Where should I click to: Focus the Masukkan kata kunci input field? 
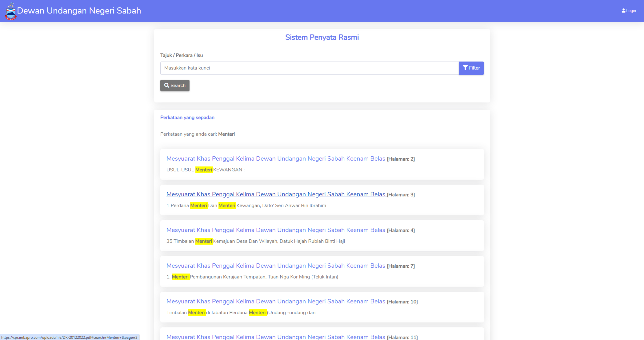point(309,68)
